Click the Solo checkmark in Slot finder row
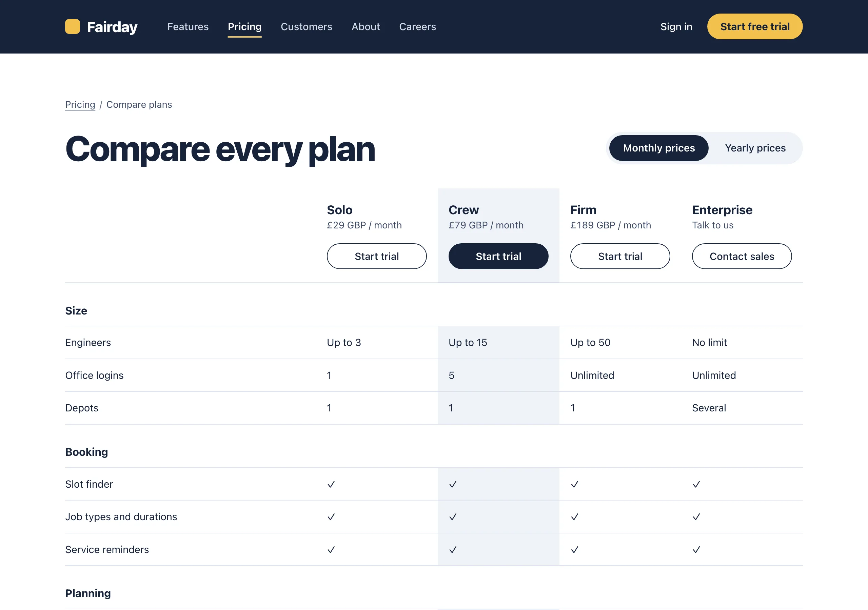 331,484
